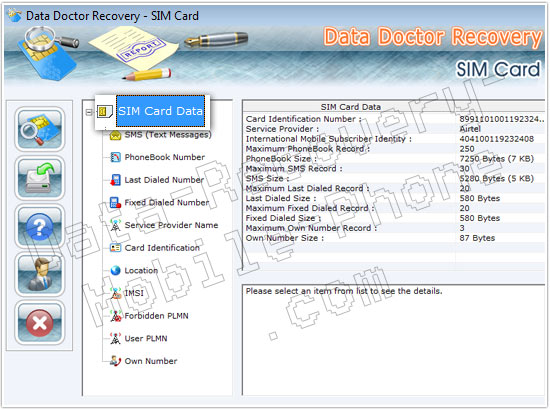
Task: Click the support person sidebar button
Action: pyautogui.click(x=39, y=275)
